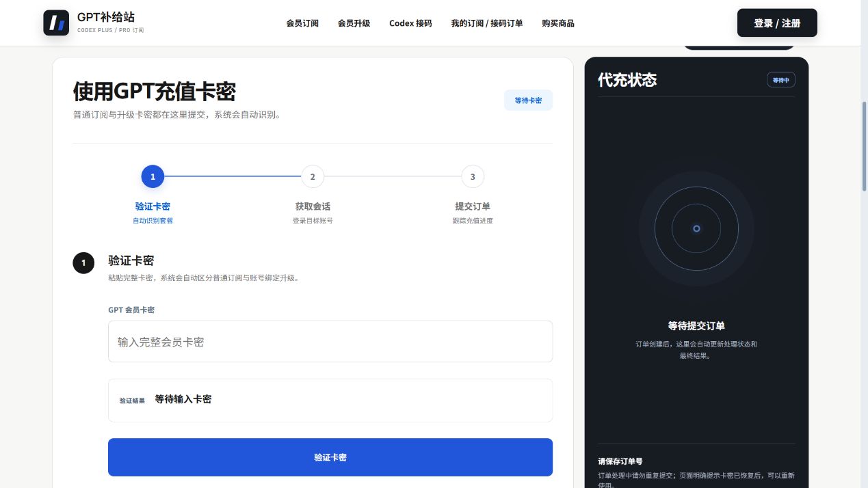Click the 提交订单 step label
This screenshot has width=868, height=488.
pos(473,206)
